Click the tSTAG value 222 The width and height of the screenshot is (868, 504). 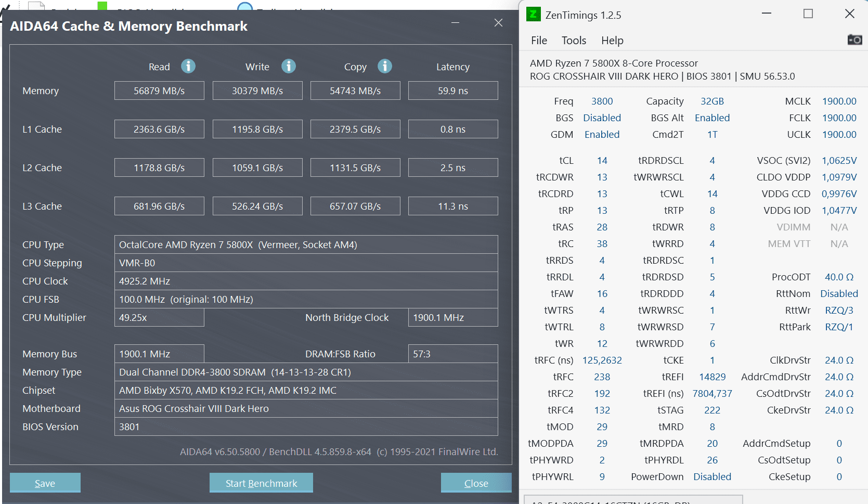click(x=712, y=410)
